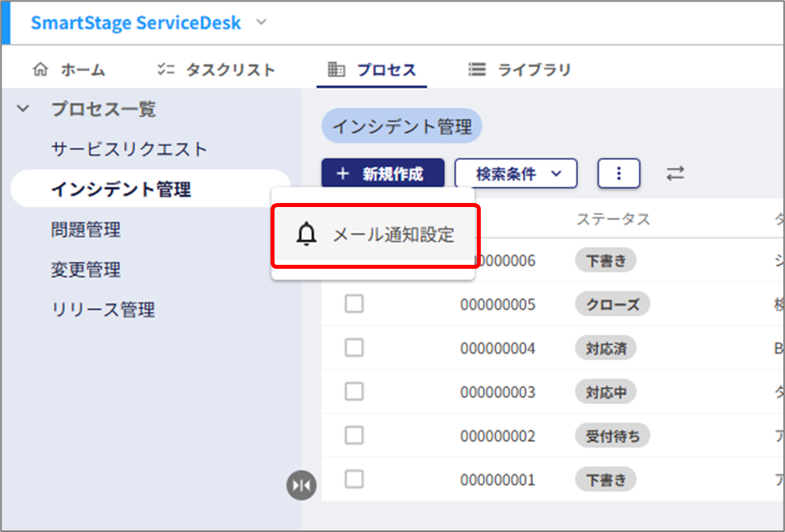Select checkbox for record 000000003
Screen dimensions: 785x532
354,392
